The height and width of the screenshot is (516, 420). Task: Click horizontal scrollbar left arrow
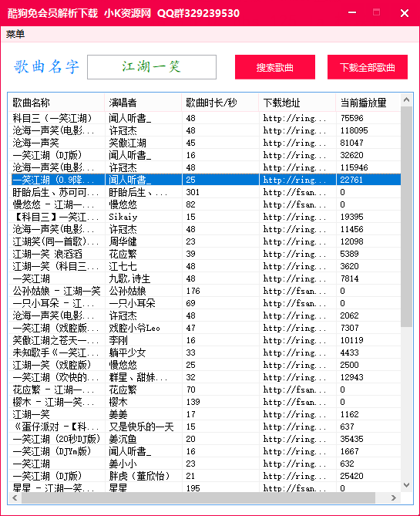pyautogui.click(x=15, y=498)
